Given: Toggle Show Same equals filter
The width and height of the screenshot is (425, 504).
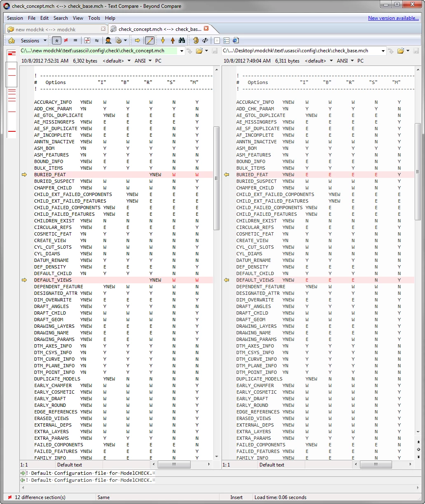Looking at the screenshot, I should [x=75, y=40].
